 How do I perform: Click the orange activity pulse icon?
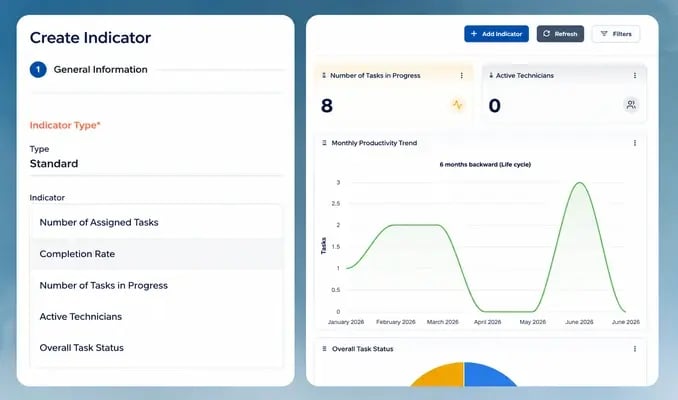(457, 105)
